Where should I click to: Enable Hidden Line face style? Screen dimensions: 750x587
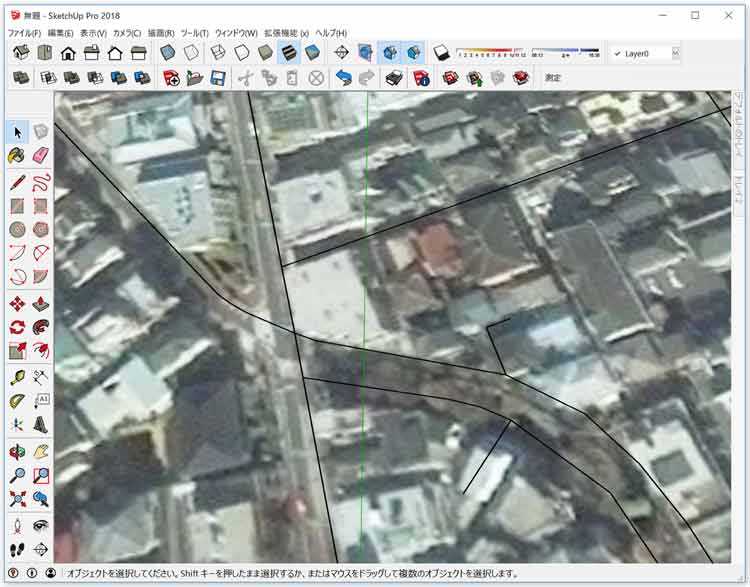242,53
